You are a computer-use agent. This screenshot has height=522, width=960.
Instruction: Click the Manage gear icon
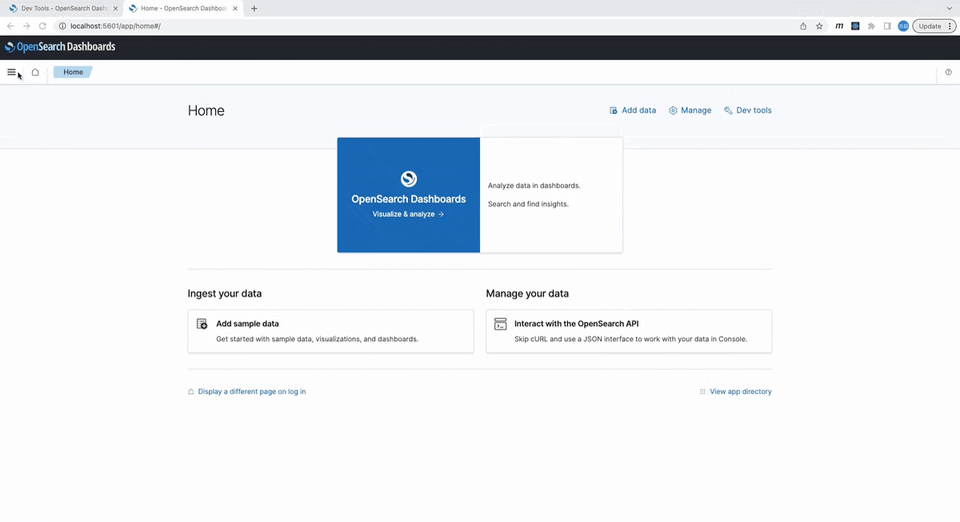click(673, 111)
